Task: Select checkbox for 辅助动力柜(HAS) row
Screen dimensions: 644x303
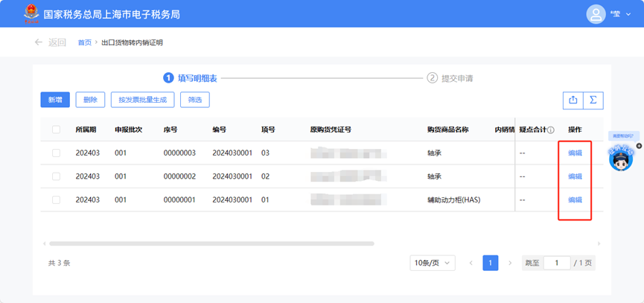Action: pos(57,200)
